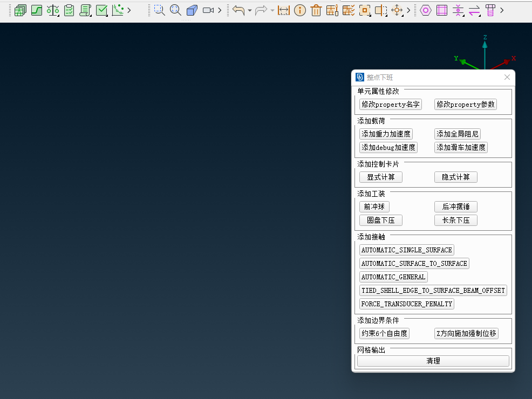This screenshot has width=532, height=399.
Task: Click the green balance scales icon
Action: 53,10
